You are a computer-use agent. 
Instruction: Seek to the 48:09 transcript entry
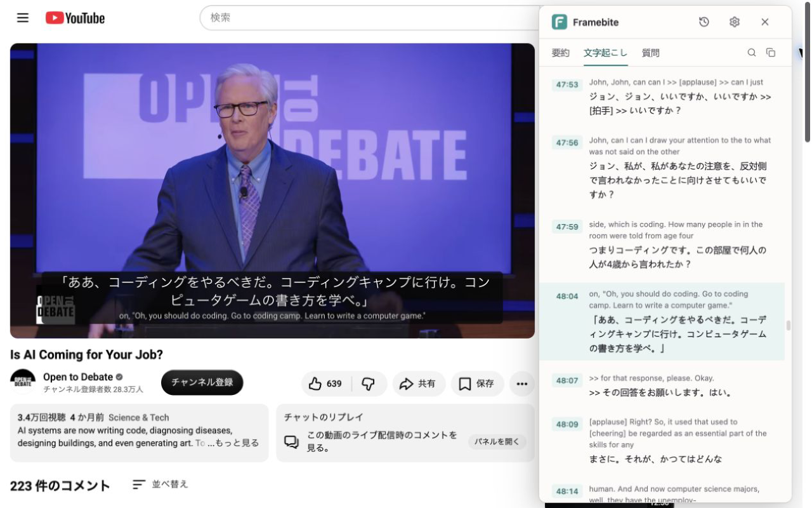[x=567, y=424]
